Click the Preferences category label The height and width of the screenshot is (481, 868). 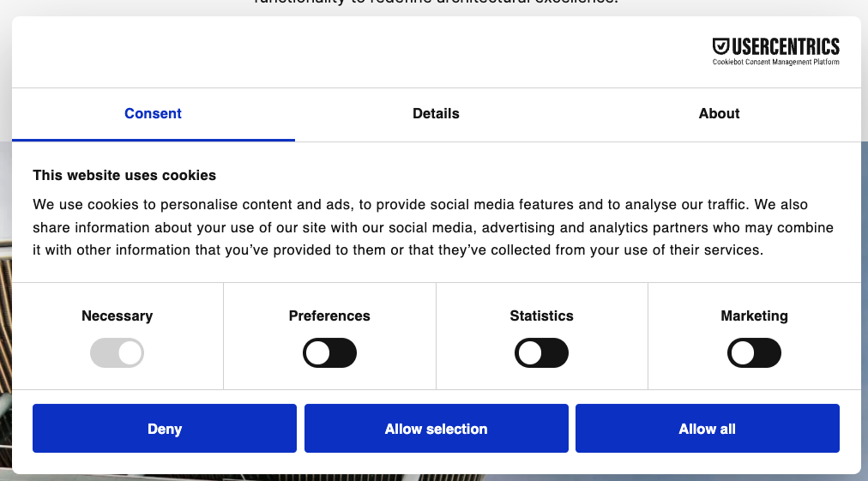coord(329,316)
